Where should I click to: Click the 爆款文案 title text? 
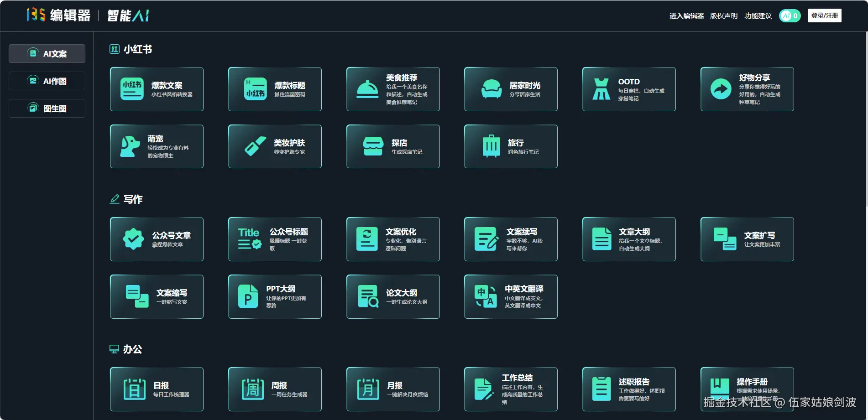(x=167, y=85)
